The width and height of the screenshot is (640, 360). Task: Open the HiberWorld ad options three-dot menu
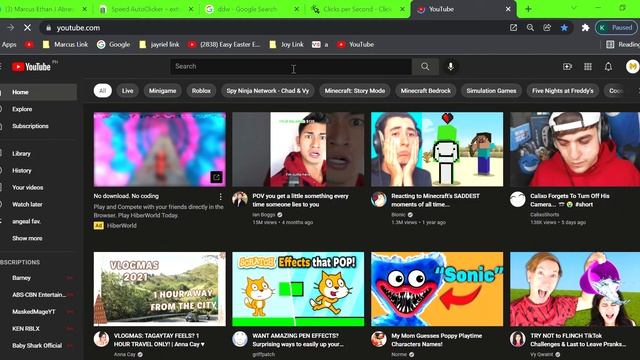coord(220,197)
